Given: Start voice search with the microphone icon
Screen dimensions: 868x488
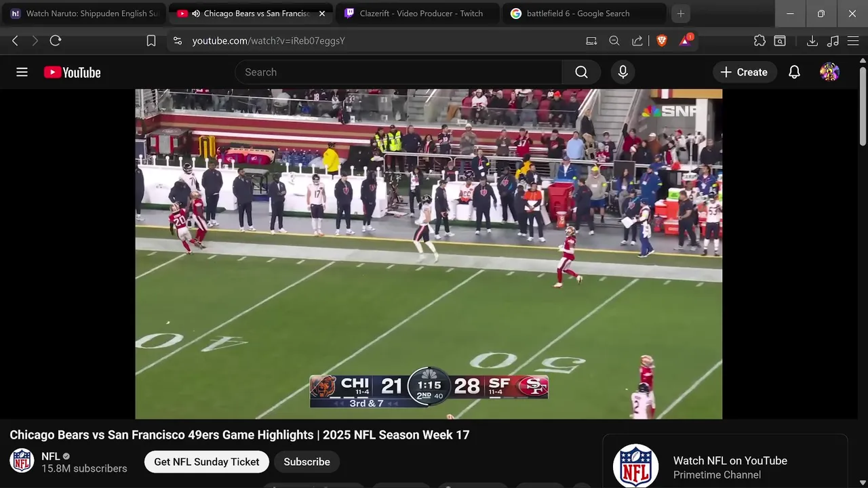Looking at the screenshot, I should tap(623, 72).
